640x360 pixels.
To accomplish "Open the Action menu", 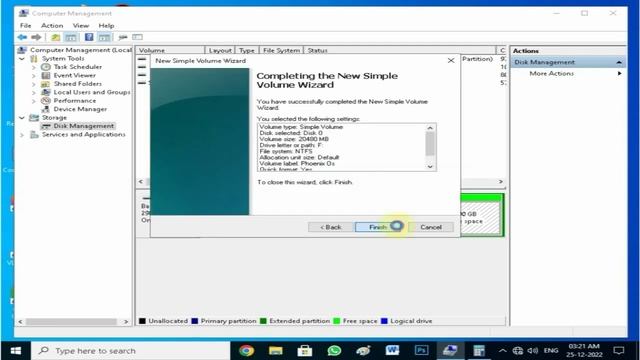I will coord(52,25).
